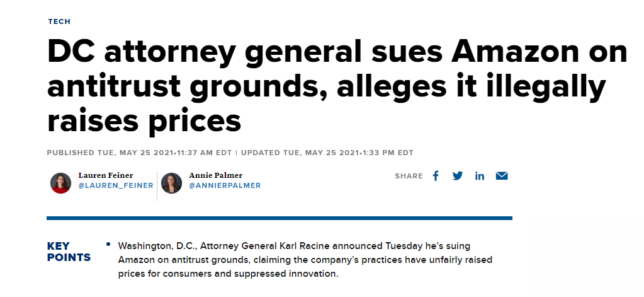Screen dimensions: 644x297
Task: Share the article on Twitter
Action: point(458,176)
